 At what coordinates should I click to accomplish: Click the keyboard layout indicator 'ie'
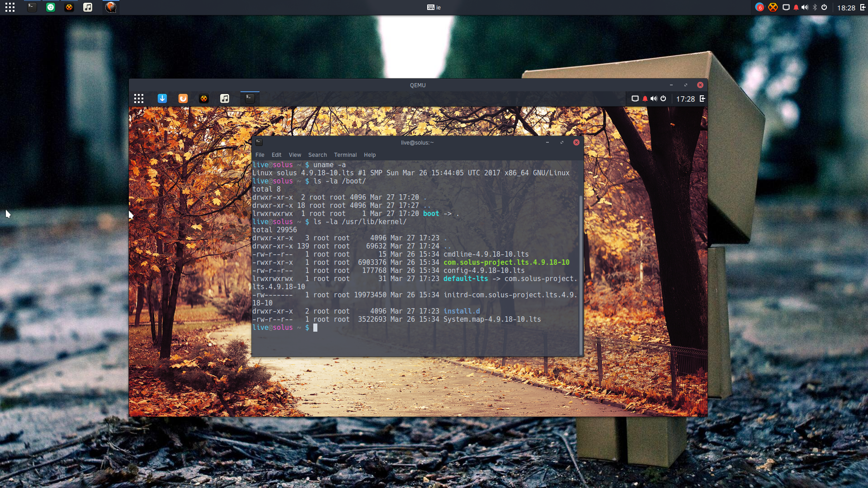pyautogui.click(x=434, y=7)
